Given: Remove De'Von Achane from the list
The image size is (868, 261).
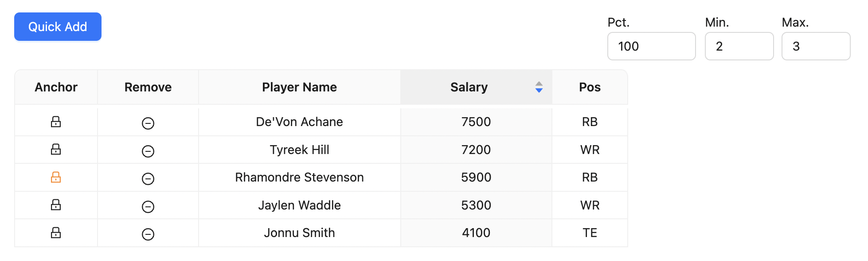Looking at the screenshot, I should pyautogui.click(x=148, y=123).
